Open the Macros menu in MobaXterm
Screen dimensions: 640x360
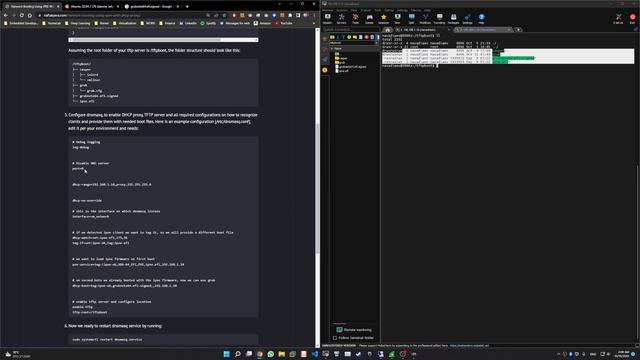(416, 10)
